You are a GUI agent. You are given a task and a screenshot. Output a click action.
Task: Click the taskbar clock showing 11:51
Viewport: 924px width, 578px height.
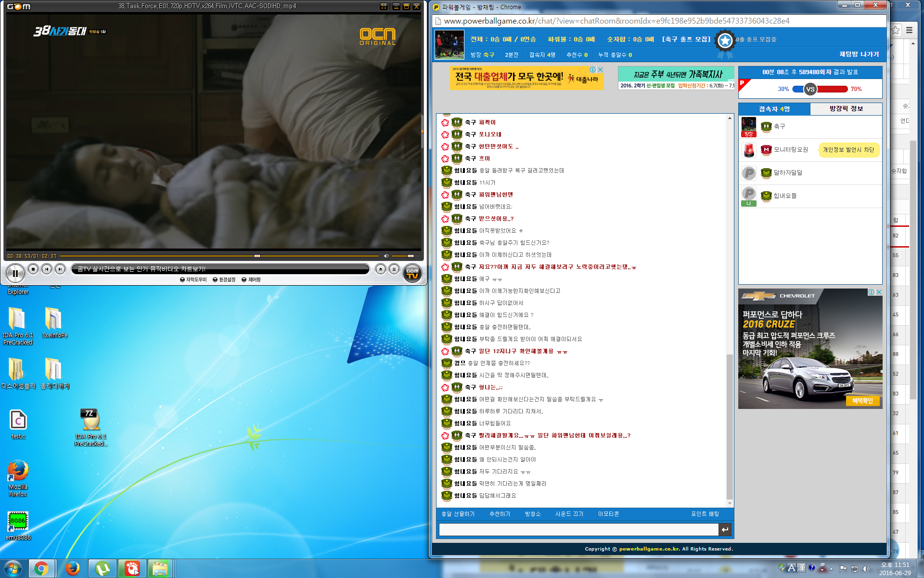[x=895, y=569]
